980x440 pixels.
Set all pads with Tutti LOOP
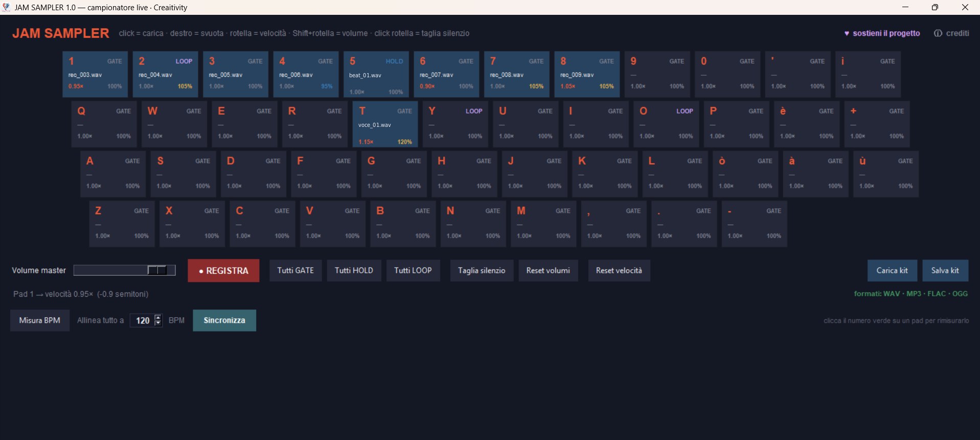click(413, 270)
